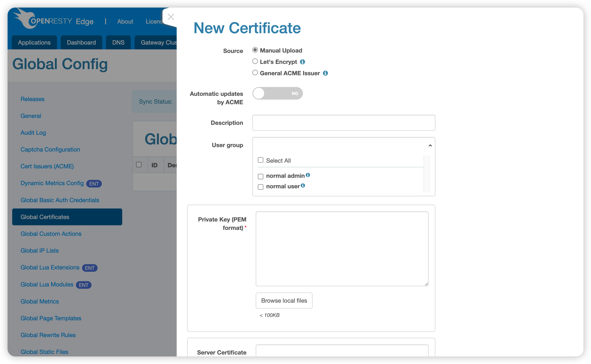Collapse the User group chevron
Screen dimensions: 591x364
pyautogui.click(x=430, y=145)
